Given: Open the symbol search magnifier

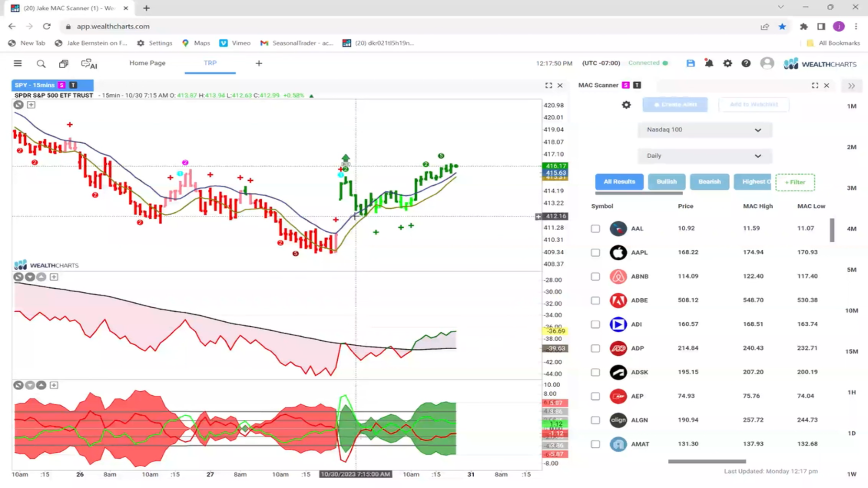Looking at the screenshot, I should (41, 64).
